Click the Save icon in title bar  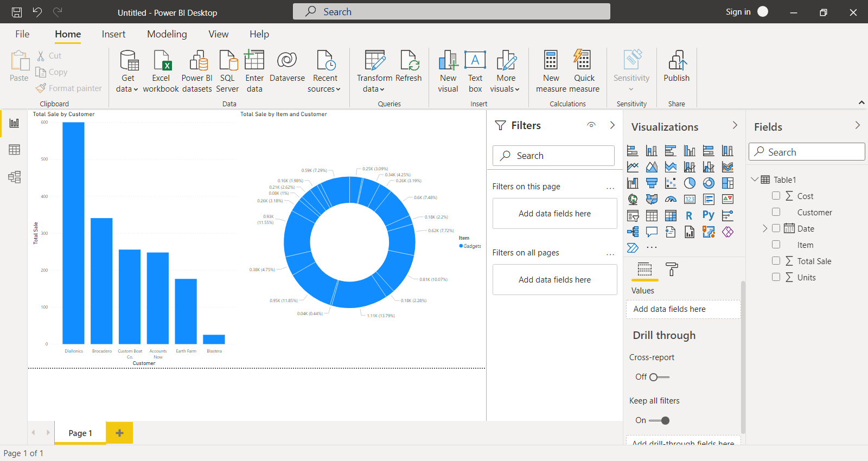pos(17,12)
